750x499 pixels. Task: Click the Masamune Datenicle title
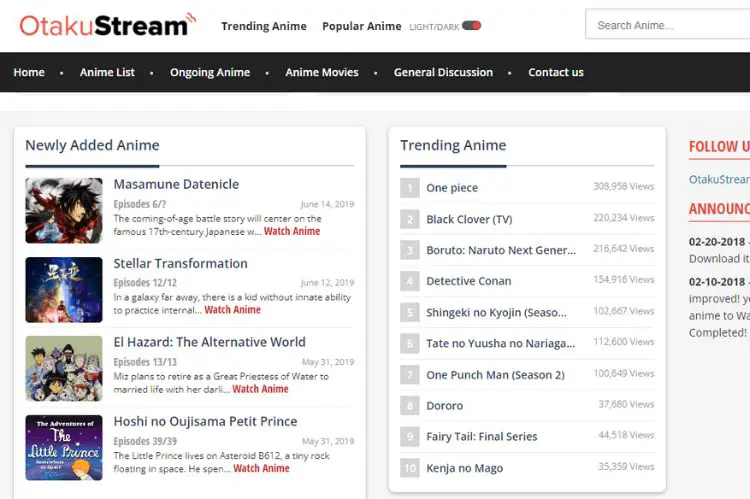(x=176, y=184)
